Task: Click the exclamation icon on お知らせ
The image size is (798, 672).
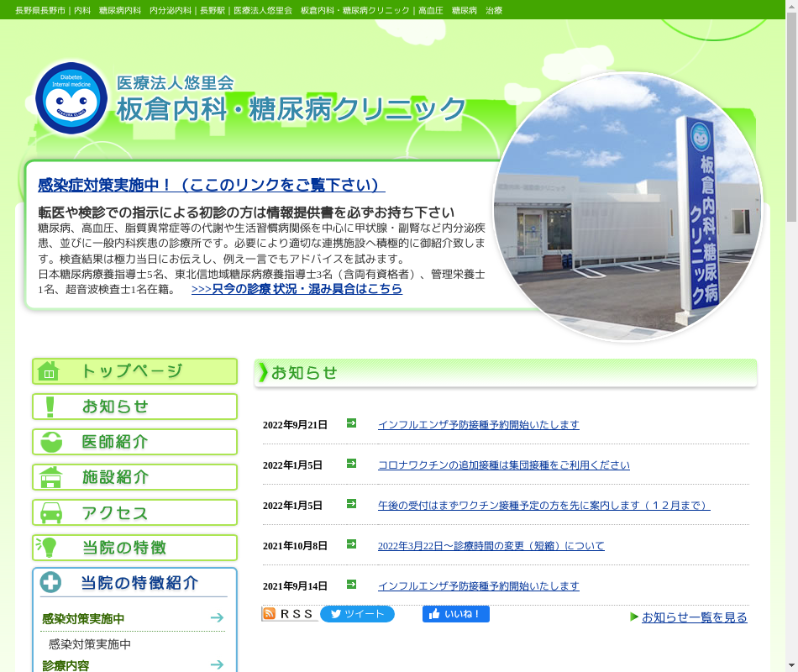Action: pyautogui.click(x=50, y=407)
